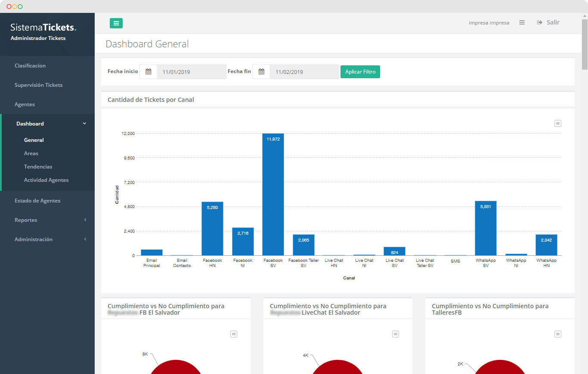Viewport: 588px width, 374px height.
Task: Click the red pie chart for LiveChat El Salvador
Action: tap(338, 367)
